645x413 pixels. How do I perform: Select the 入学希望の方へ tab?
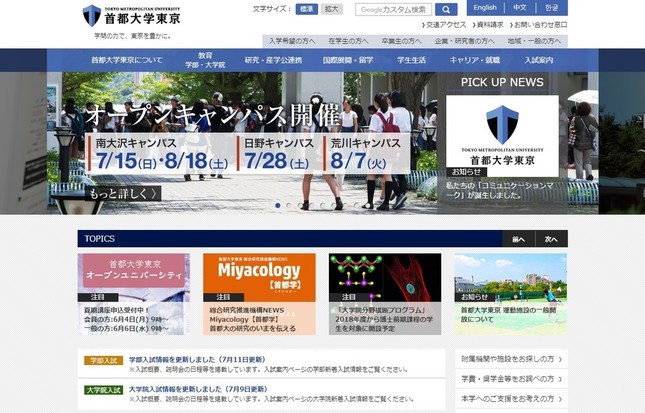pyautogui.click(x=291, y=41)
